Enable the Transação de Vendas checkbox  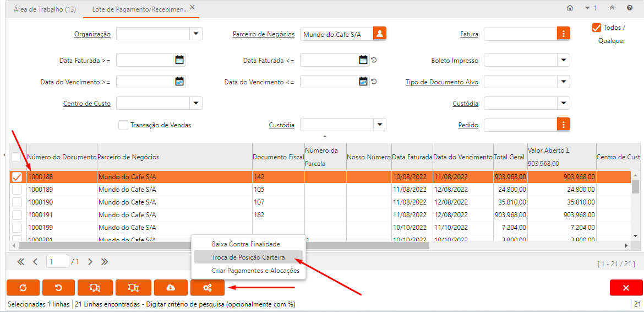click(x=123, y=125)
